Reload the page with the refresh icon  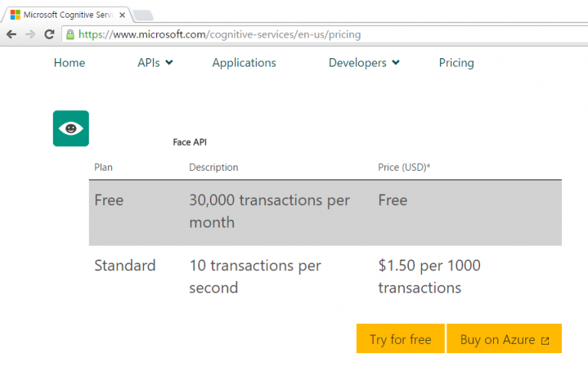point(49,34)
